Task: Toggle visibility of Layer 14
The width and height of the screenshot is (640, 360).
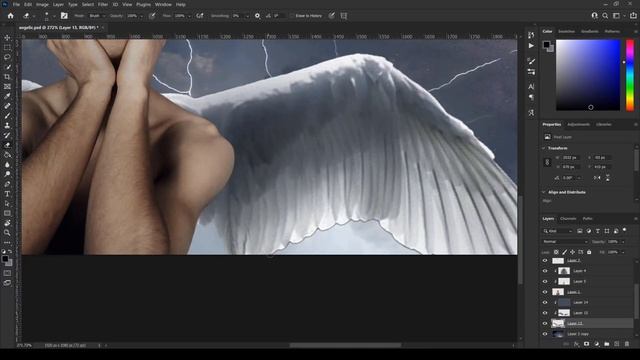Action: pos(545,302)
